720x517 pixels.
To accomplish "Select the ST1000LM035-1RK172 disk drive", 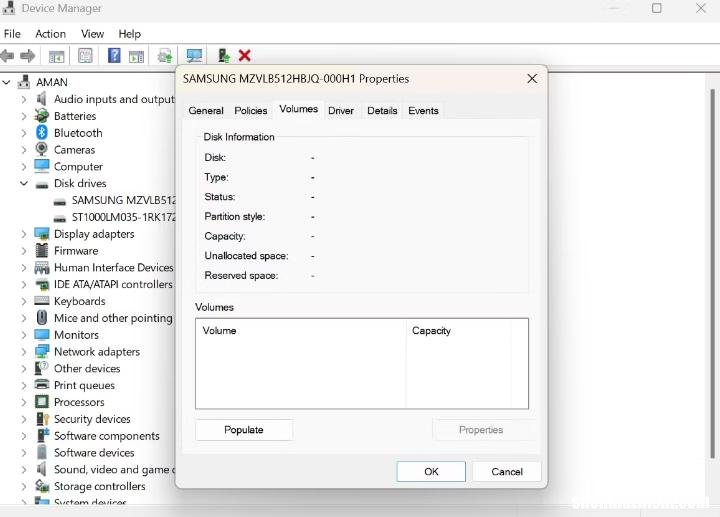I will click(115, 217).
